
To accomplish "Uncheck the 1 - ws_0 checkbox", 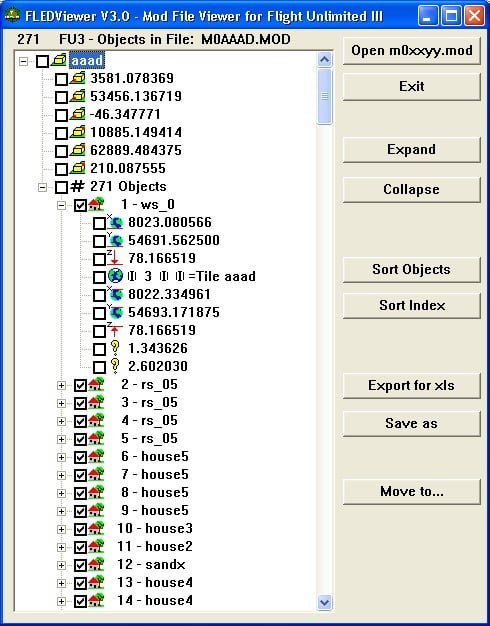I will [80, 205].
